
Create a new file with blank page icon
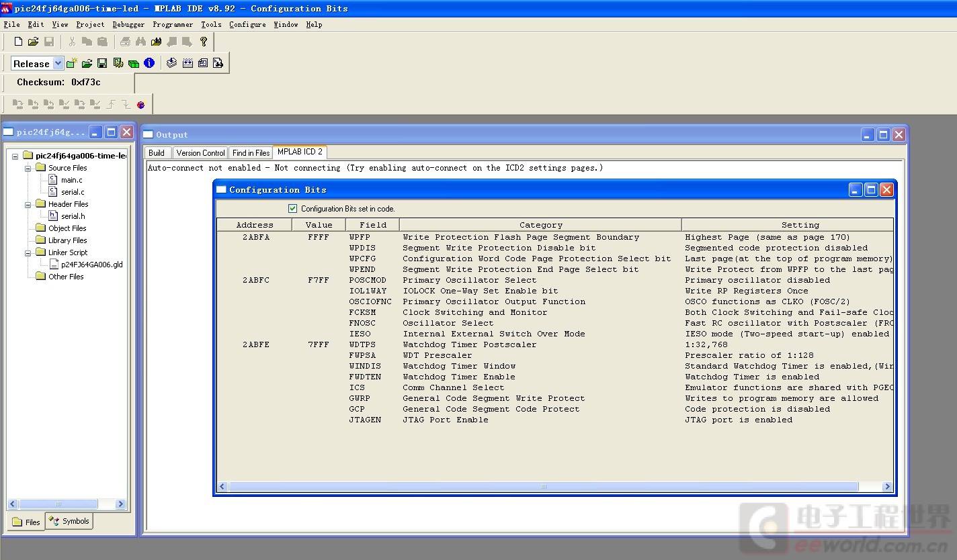click(x=19, y=42)
